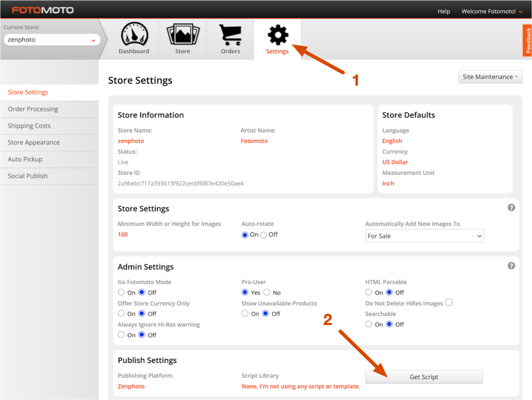
Task: Turn Searchable Off
Action: [x=389, y=324]
